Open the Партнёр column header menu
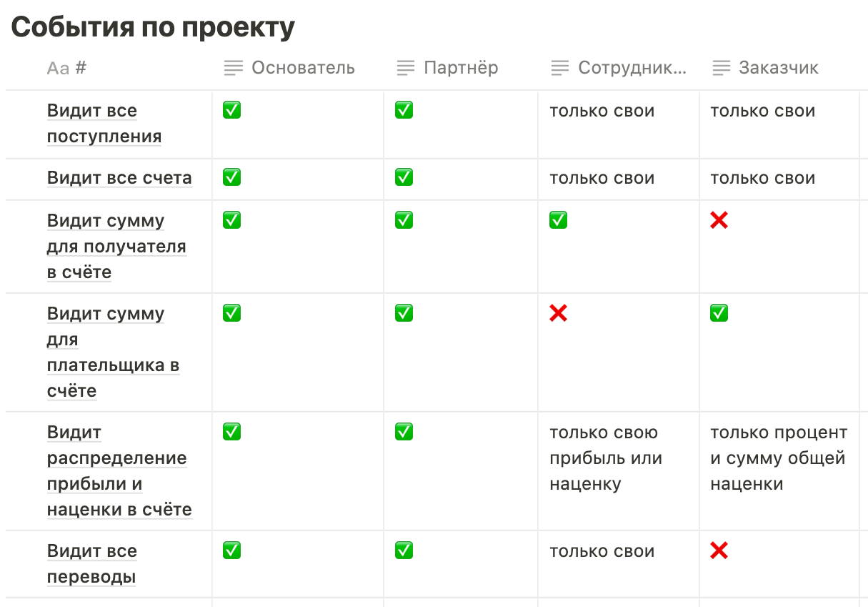 point(461,68)
